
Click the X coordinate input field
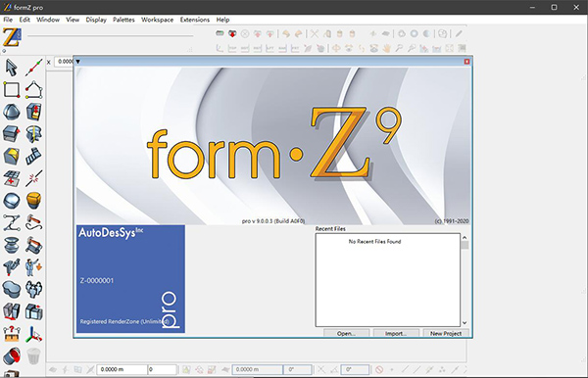65,62
